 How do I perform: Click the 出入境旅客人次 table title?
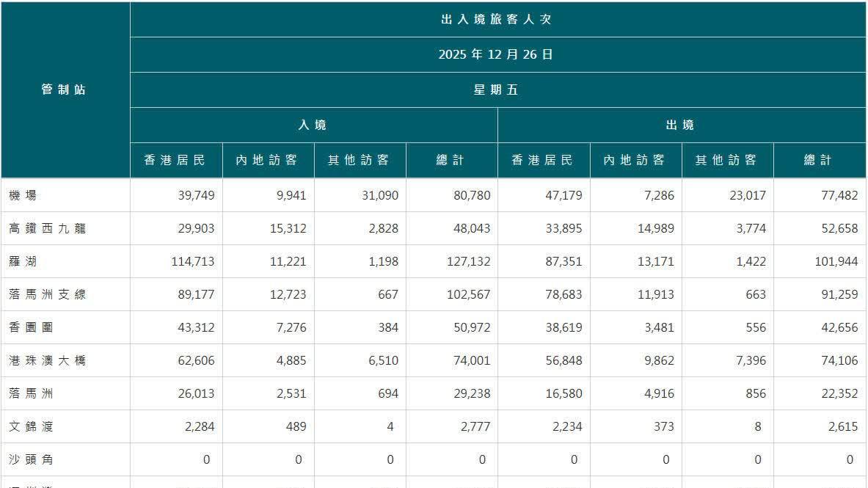click(497, 18)
